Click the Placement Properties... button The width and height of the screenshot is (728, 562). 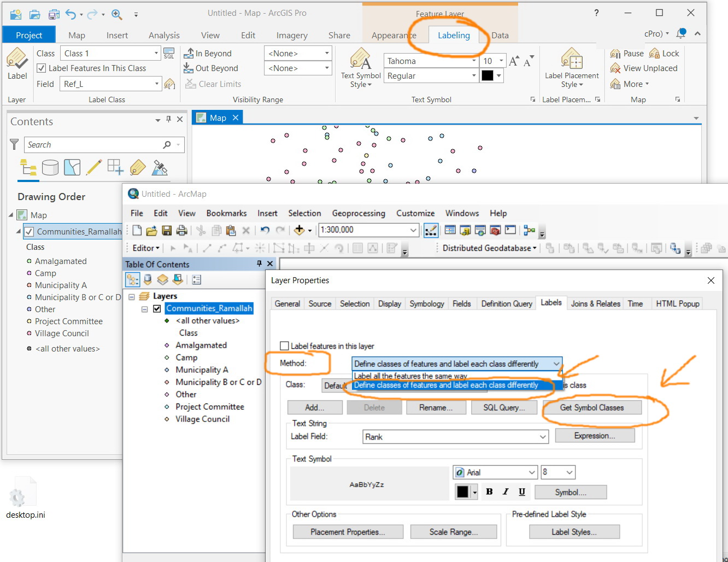click(x=348, y=532)
